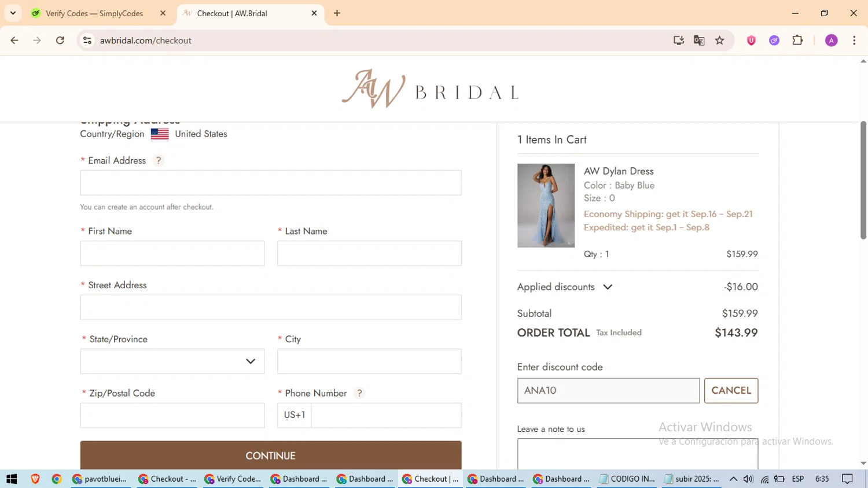The height and width of the screenshot is (488, 868).
Task: View site information icon in address bar
Action: coord(87,41)
